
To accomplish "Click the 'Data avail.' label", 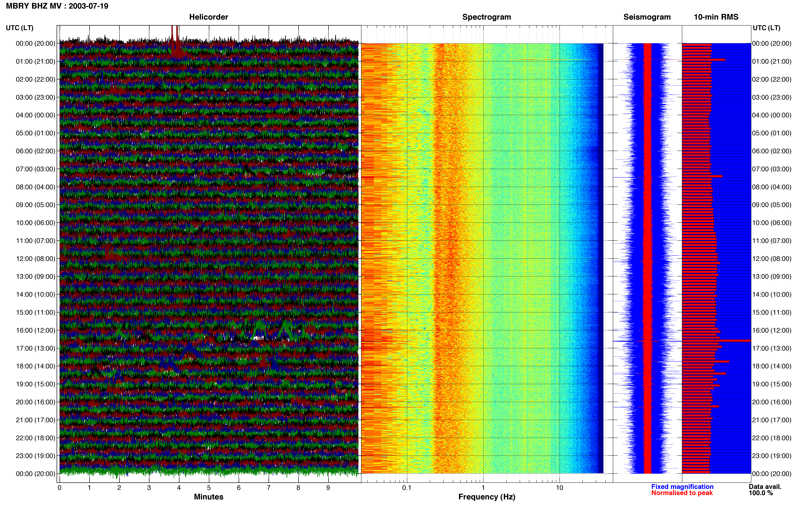I will 765,487.
